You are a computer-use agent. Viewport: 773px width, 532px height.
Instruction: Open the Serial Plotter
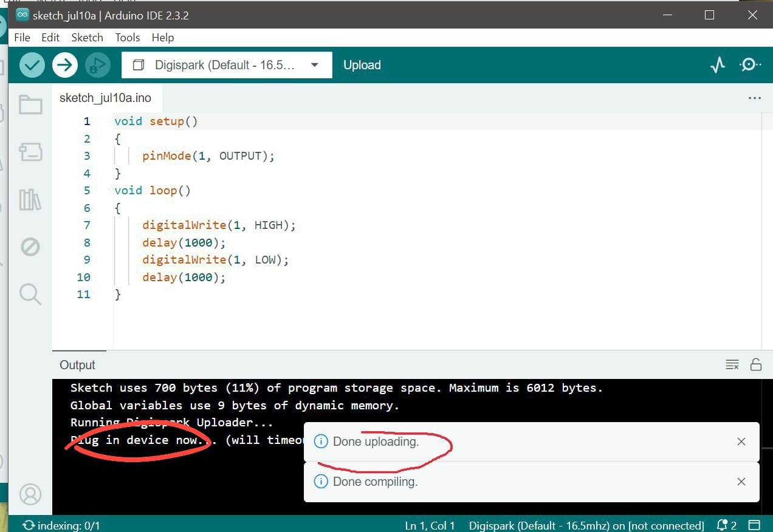[718, 65]
